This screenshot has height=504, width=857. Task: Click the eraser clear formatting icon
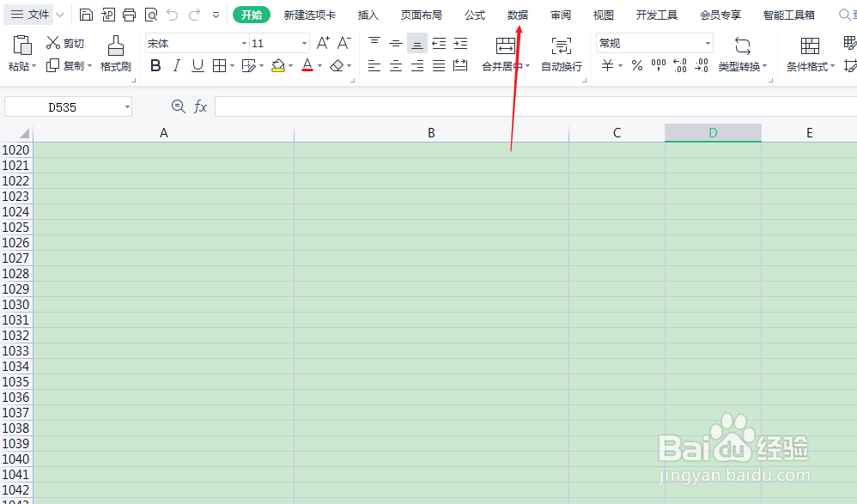(x=337, y=66)
